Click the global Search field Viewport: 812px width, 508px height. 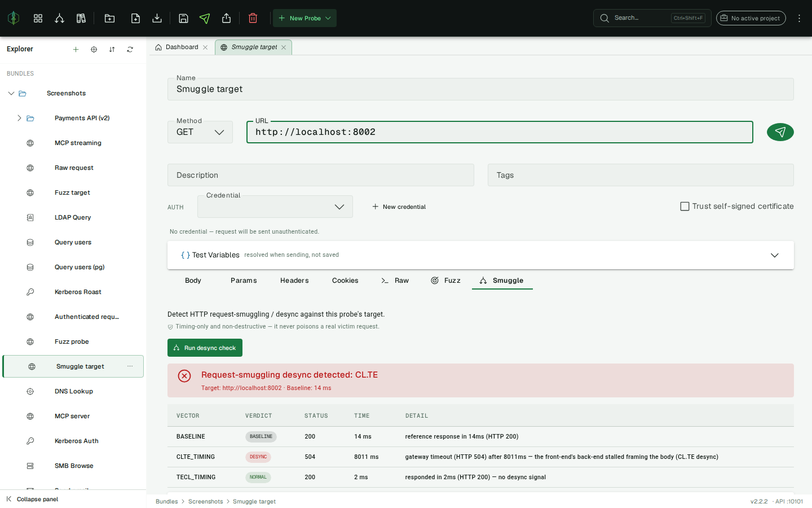coord(652,18)
